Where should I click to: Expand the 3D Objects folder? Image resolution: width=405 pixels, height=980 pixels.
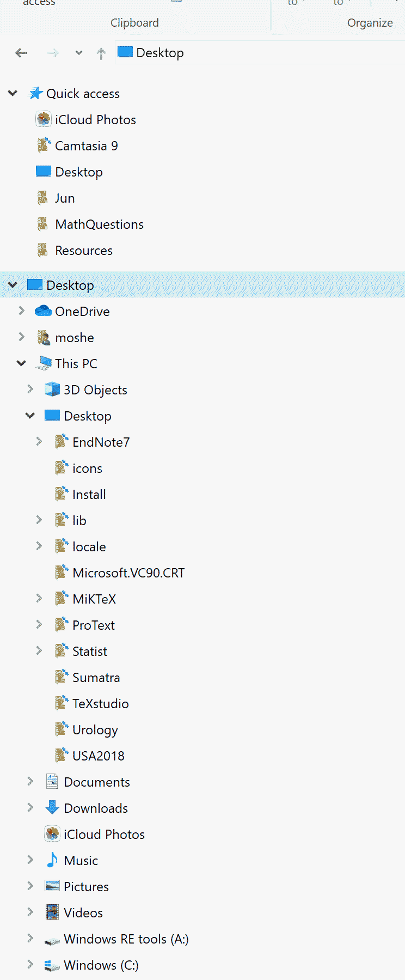point(30,389)
